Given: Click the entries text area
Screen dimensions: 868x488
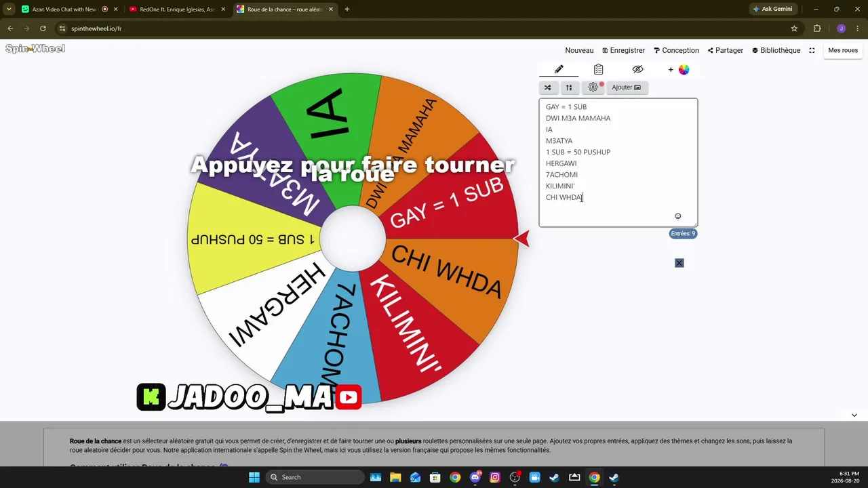Looking at the screenshot, I should [x=618, y=163].
